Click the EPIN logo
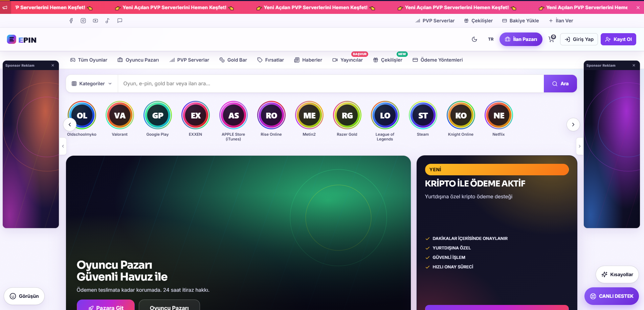The width and height of the screenshot is (644, 310). tap(22, 40)
